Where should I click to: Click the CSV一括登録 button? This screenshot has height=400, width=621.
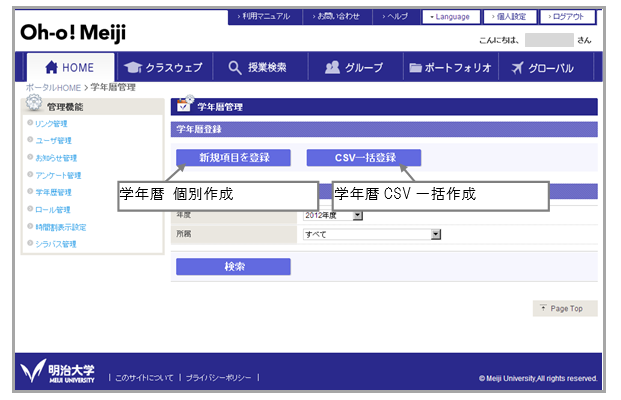(x=364, y=158)
